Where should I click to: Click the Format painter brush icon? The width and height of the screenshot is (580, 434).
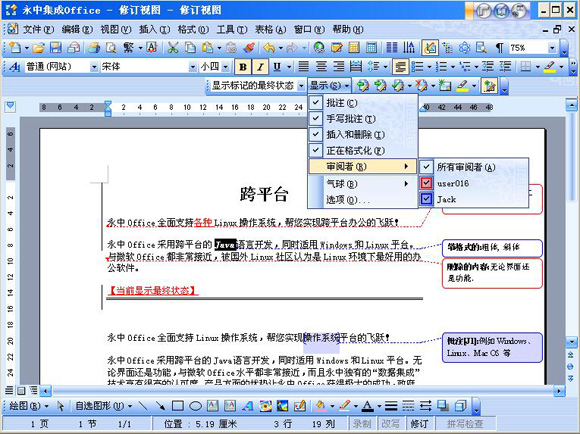pyautogui.click(x=249, y=47)
